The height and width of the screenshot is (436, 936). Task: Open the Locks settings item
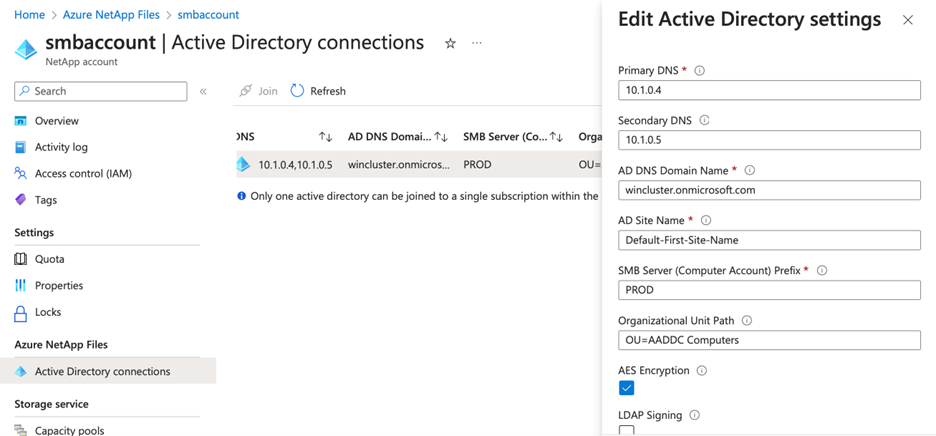click(x=48, y=312)
